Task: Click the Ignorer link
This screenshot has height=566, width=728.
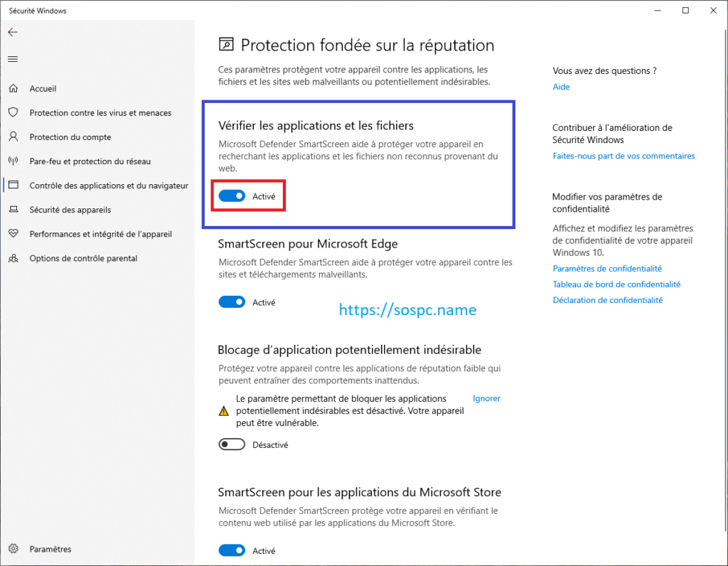Action: click(486, 398)
